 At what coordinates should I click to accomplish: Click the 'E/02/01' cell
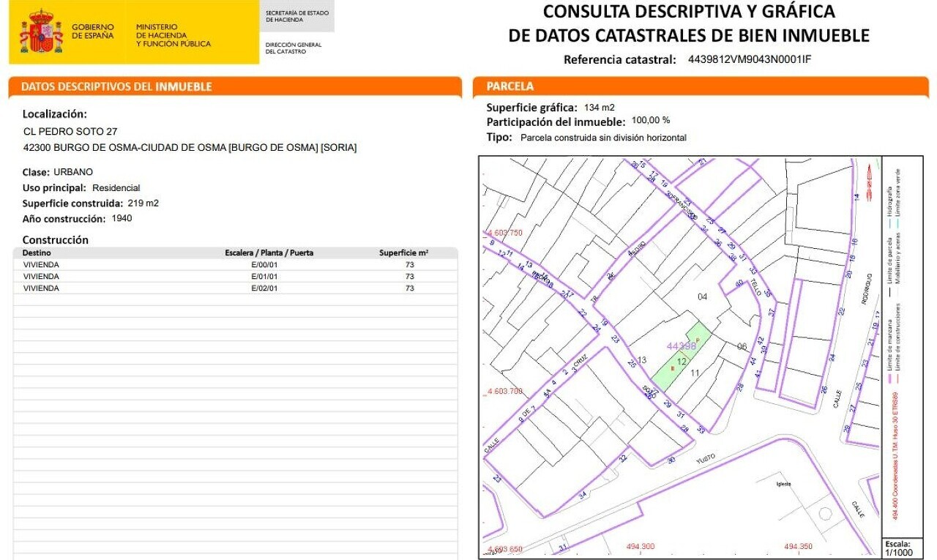(265, 288)
